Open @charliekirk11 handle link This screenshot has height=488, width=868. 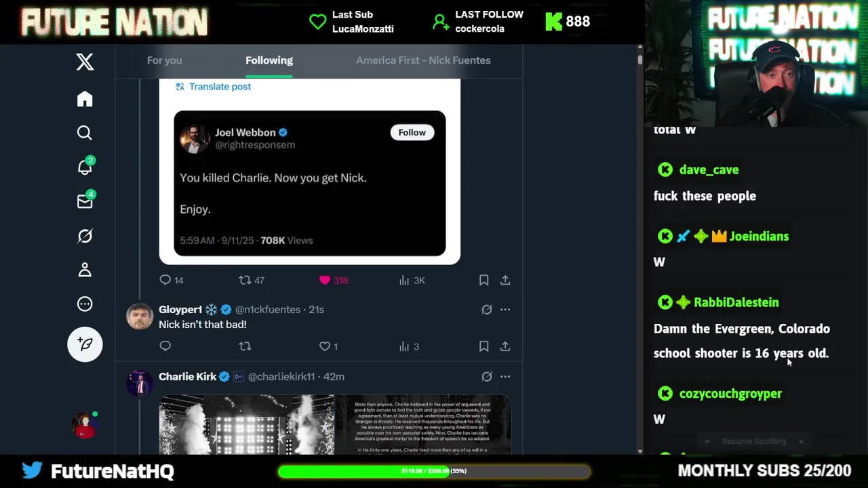[281, 376]
